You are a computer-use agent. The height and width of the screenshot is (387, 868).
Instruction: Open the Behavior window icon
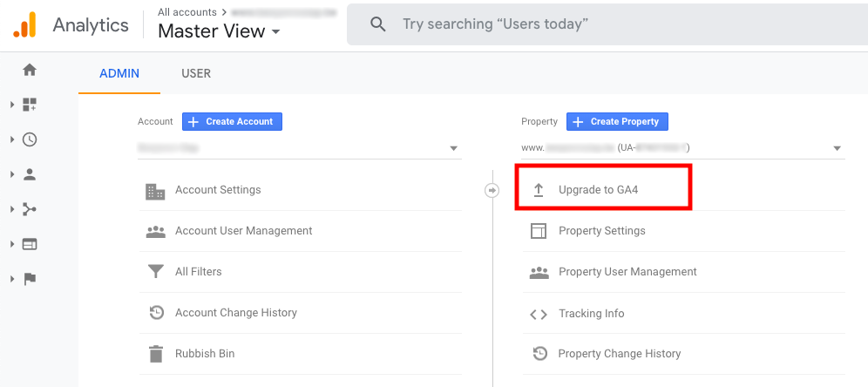[30, 244]
